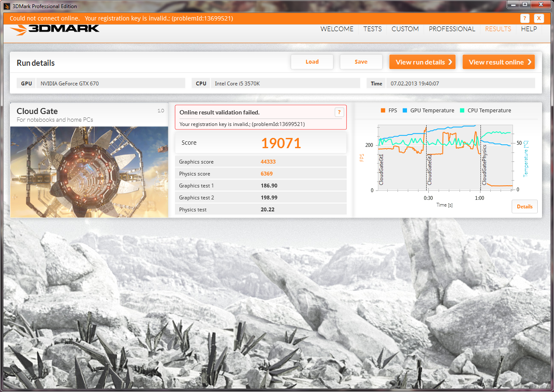Go to the CUSTOM tab
Viewport: 554px width, 392px height.
[405, 29]
